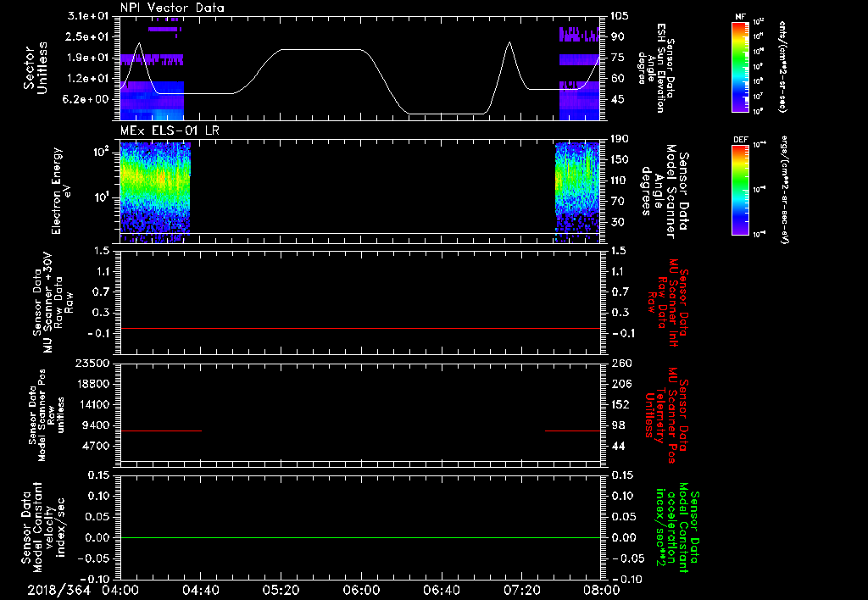
Task: Click the 110 Scanner Angle tick label
Action: (620, 181)
